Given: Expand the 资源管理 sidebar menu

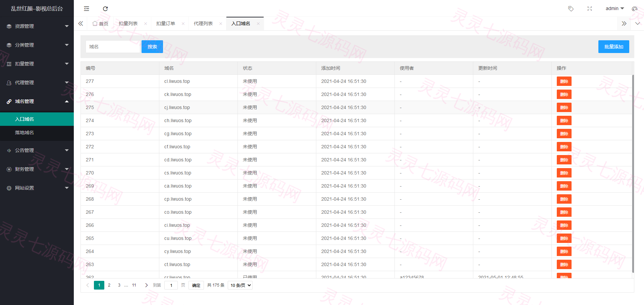Looking at the screenshot, I should [37, 26].
